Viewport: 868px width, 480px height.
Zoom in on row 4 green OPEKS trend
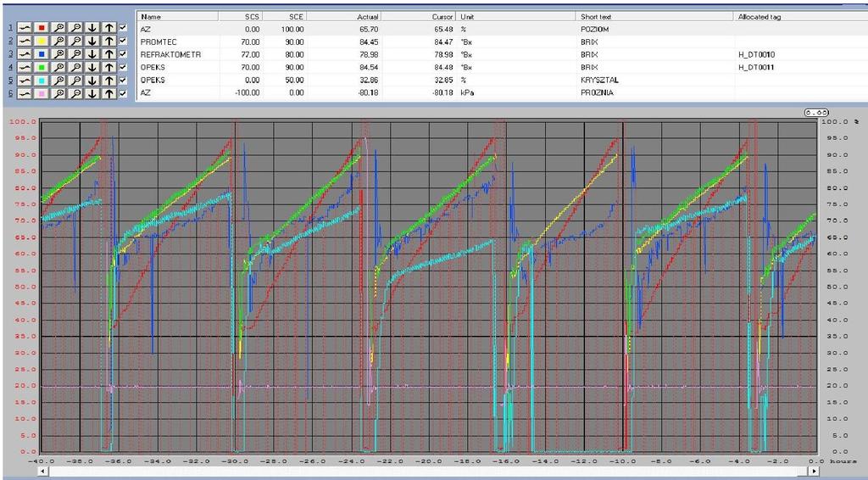coord(58,67)
